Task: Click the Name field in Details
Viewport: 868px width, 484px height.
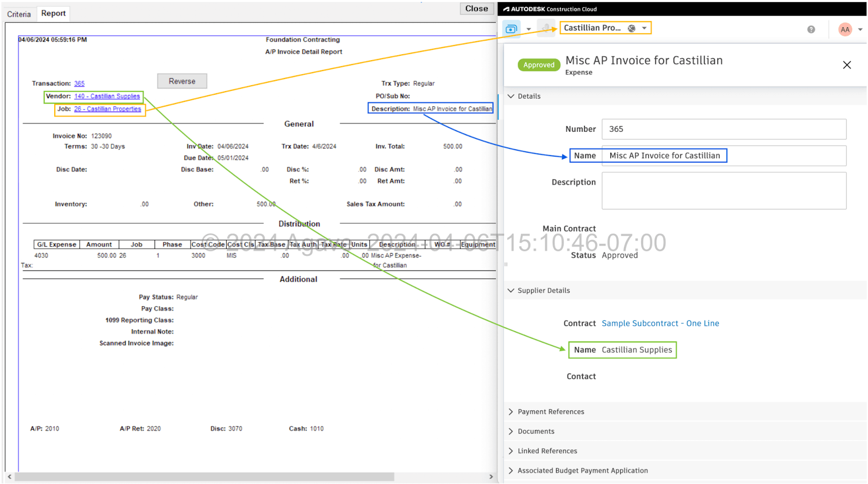Action: coord(724,156)
